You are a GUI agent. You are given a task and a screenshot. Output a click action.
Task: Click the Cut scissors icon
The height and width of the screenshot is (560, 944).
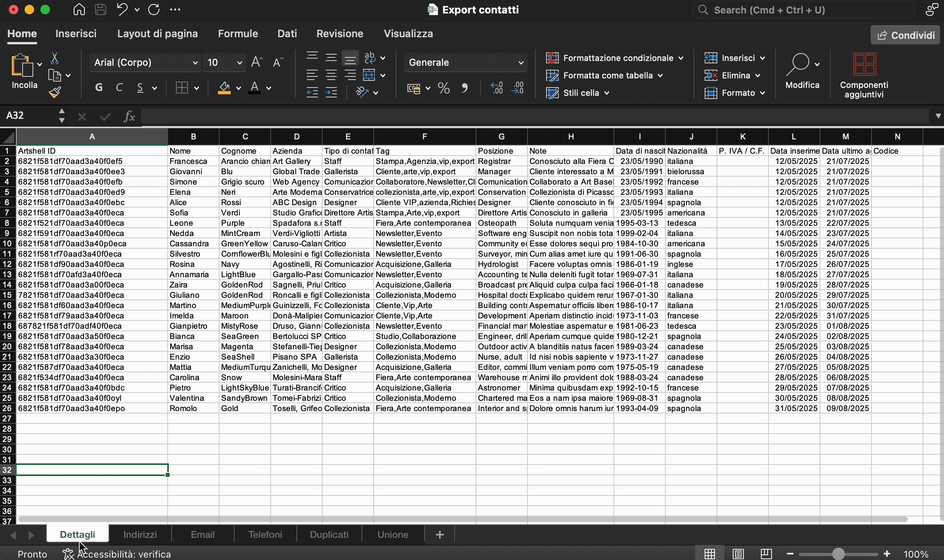[x=55, y=58]
